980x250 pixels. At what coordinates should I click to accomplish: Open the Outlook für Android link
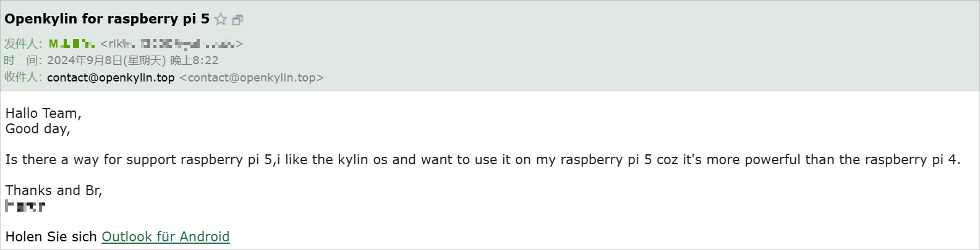[165, 237]
